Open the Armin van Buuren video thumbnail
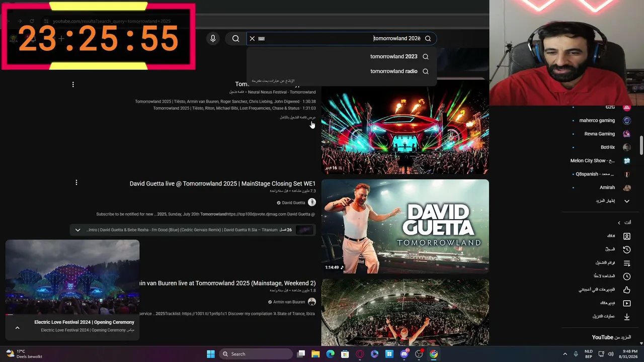Screen dimensions: 644x362 click(405, 312)
